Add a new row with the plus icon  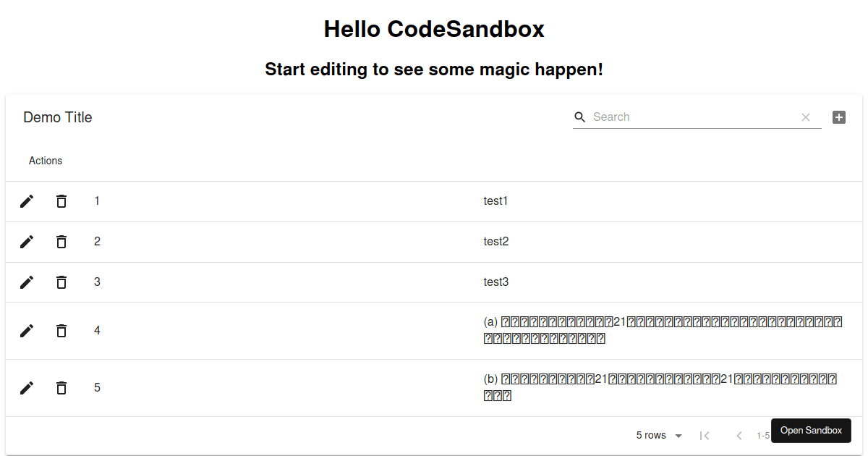tap(838, 117)
